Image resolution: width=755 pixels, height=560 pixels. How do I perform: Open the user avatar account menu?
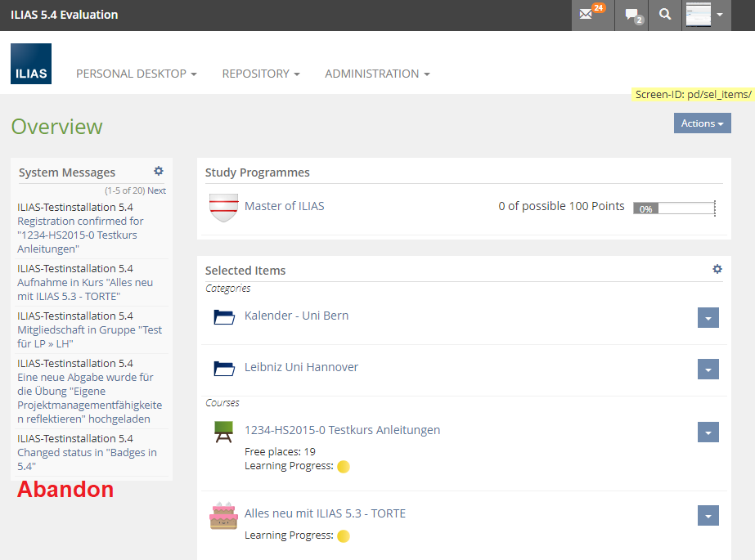pyautogui.click(x=706, y=15)
